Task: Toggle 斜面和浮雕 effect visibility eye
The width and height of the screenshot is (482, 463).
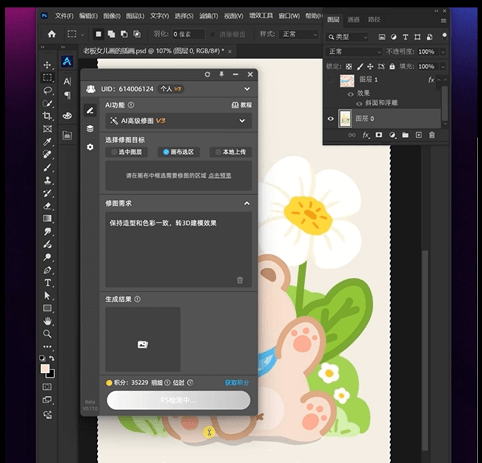Action: point(359,104)
